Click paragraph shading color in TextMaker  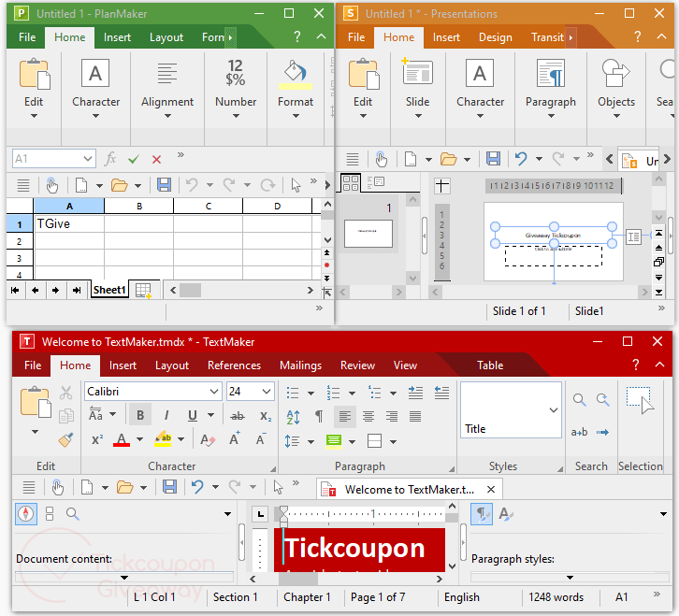(334, 441)
